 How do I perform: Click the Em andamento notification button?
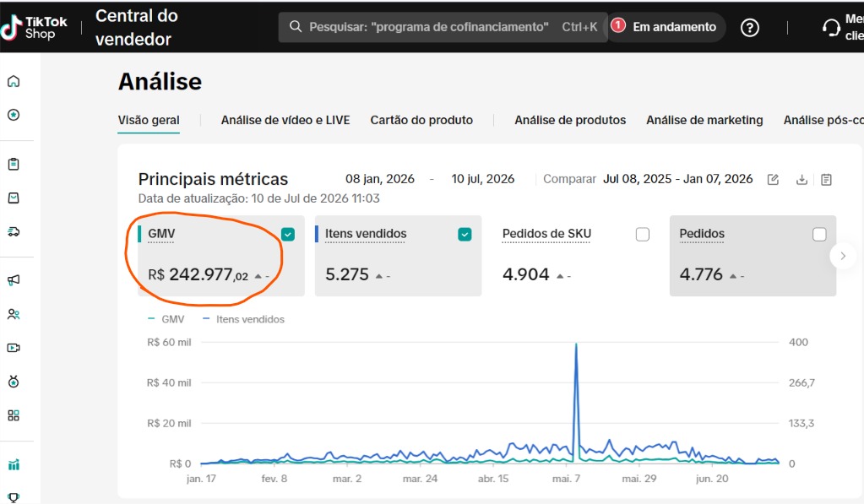point(666,27)
